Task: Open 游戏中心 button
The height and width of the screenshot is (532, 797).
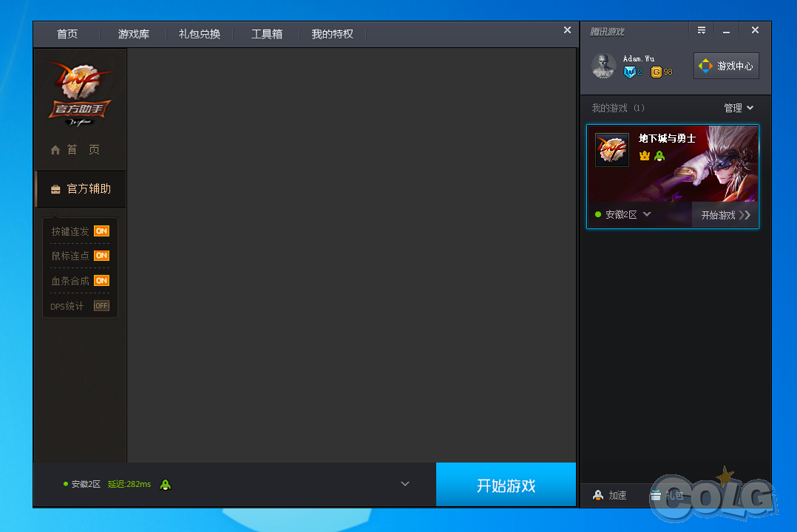Action: [x=726, y=66]
